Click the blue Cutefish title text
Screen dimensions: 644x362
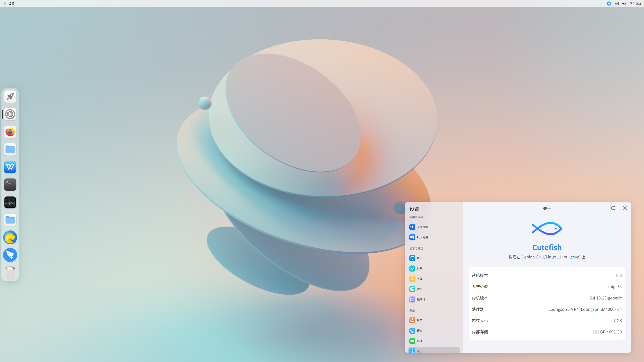pos(547,247)
